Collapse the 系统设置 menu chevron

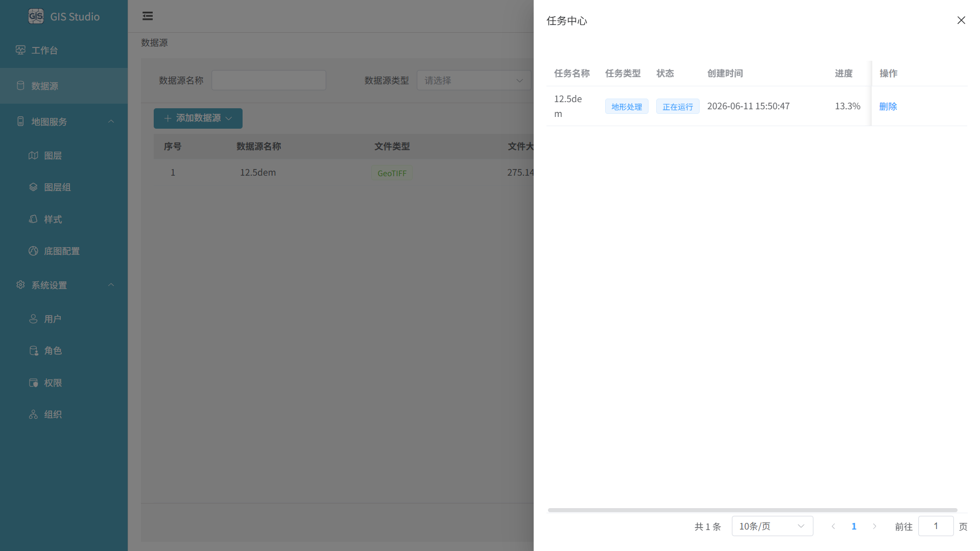click(111, 285)
